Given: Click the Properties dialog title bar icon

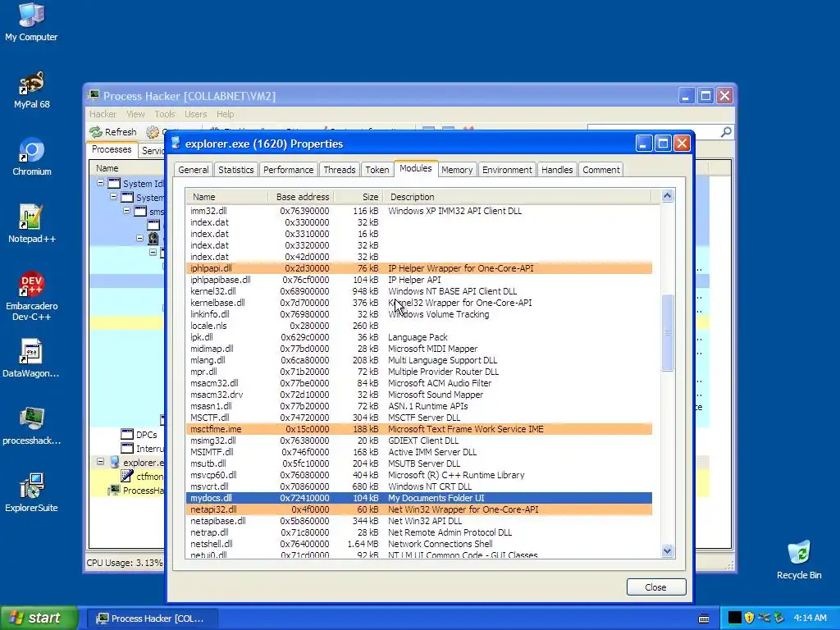Looking at the screenshot, I should click(x=176, y=143).
